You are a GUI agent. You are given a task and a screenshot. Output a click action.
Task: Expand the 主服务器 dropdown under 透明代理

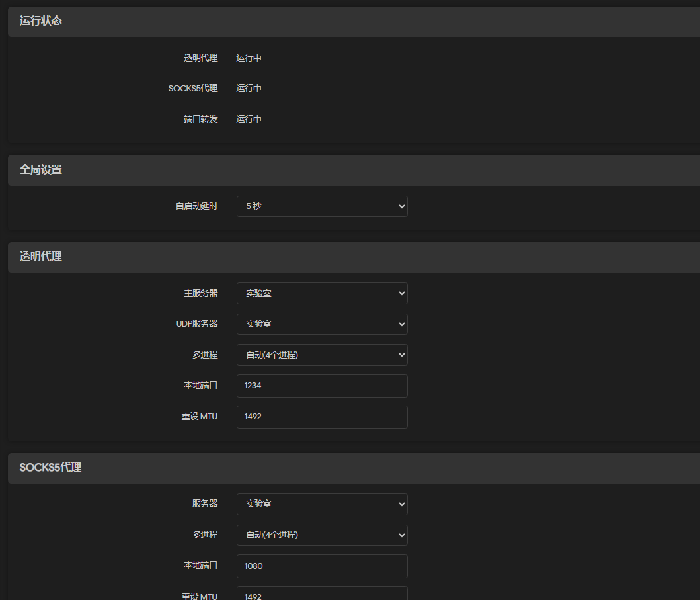pyautogui.click(x=322, y=293)
